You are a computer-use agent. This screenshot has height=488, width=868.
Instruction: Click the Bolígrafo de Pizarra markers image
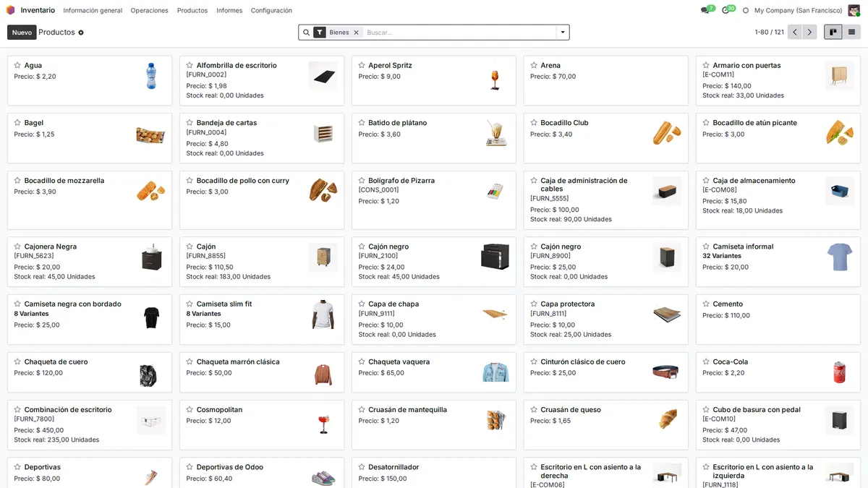(x=495, y=192)
